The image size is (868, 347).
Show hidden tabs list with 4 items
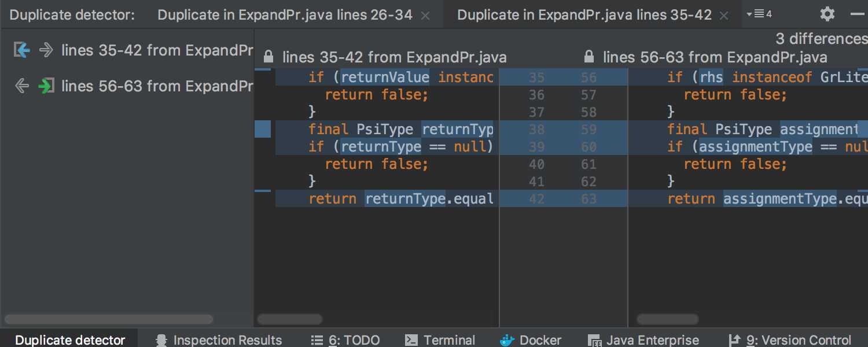tap(759, 14)
